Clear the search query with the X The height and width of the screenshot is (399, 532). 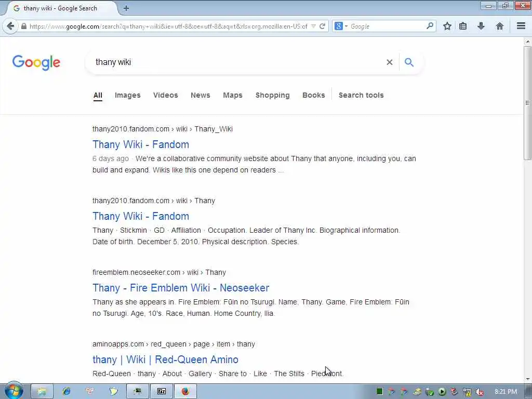(x=390, y=62)
